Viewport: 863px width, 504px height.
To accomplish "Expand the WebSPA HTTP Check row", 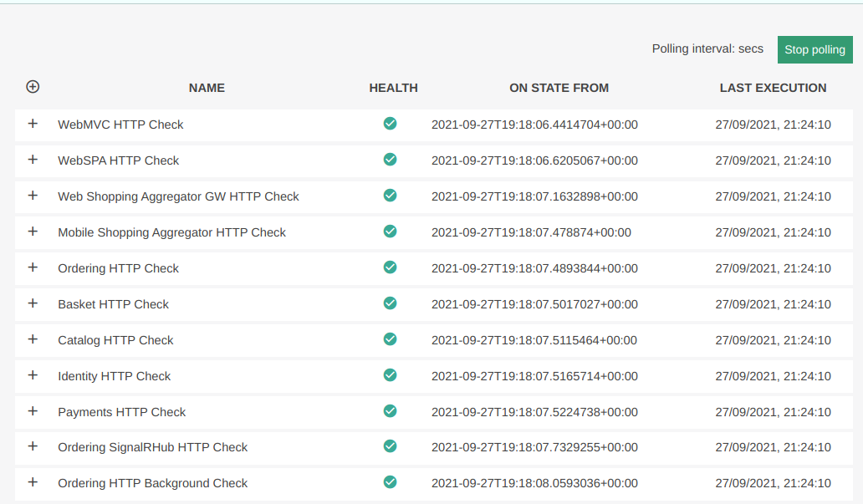I will pyautogui.click(x=33, y=160).
